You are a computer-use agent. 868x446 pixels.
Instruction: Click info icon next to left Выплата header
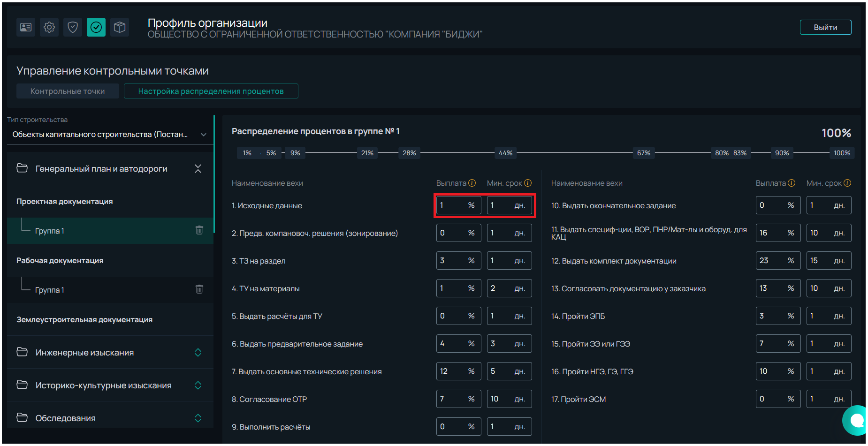(x=472, y=183)
